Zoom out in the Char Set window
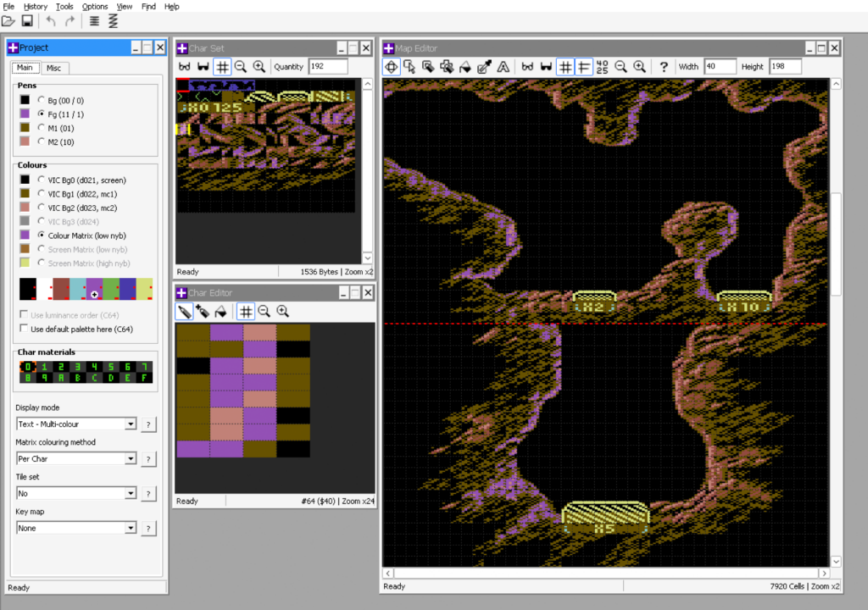The image size is (868, 610). coord(241,67)
